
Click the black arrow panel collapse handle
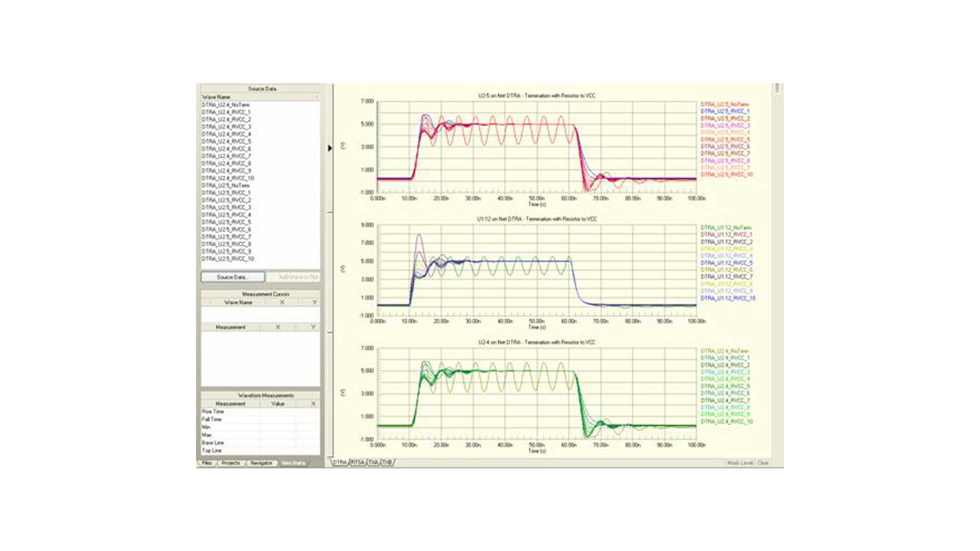pyautogui.click(x=330, y=148)
